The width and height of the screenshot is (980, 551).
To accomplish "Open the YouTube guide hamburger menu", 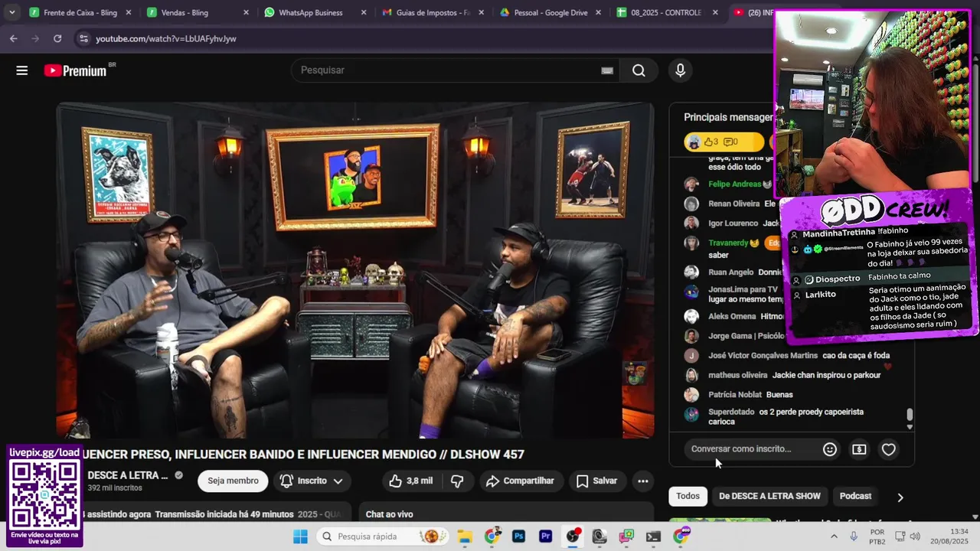I will click(22, 70).
